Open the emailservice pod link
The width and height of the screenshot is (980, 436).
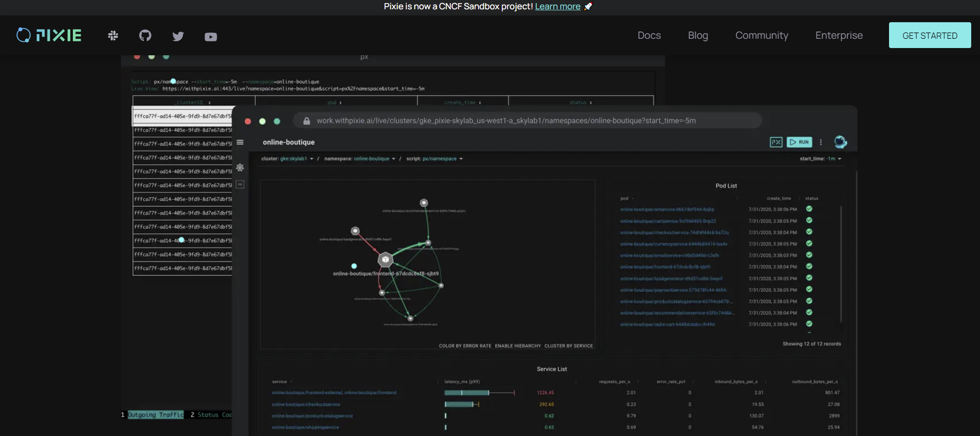tap(669, 255)
